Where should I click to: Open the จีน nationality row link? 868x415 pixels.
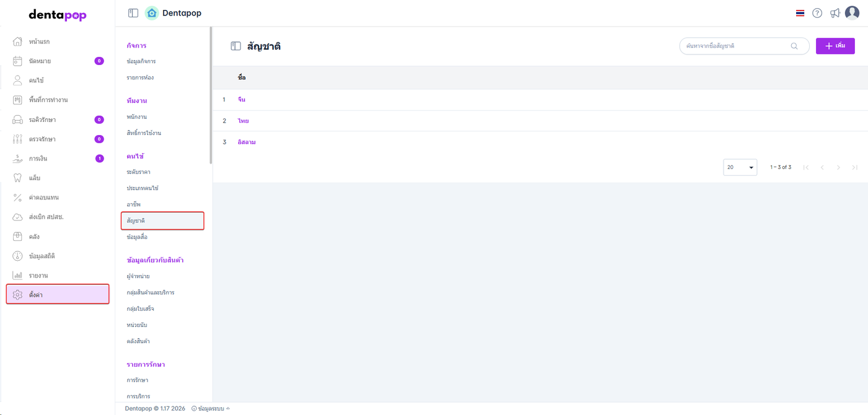pos(241,99)
